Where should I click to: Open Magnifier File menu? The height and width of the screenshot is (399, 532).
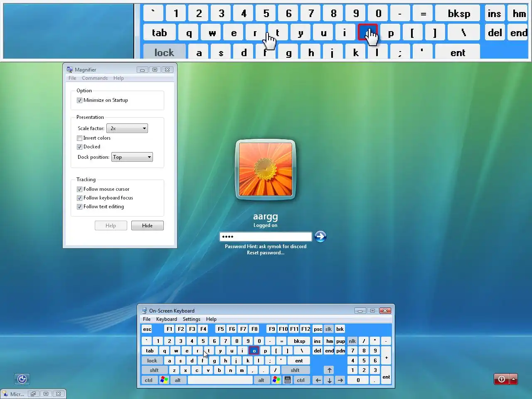click(x=72, y=78)
